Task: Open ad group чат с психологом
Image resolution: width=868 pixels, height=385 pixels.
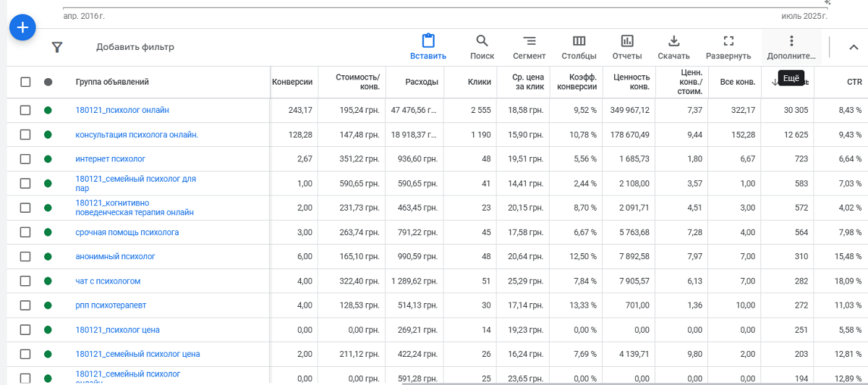Action: (x=108, y=281)
